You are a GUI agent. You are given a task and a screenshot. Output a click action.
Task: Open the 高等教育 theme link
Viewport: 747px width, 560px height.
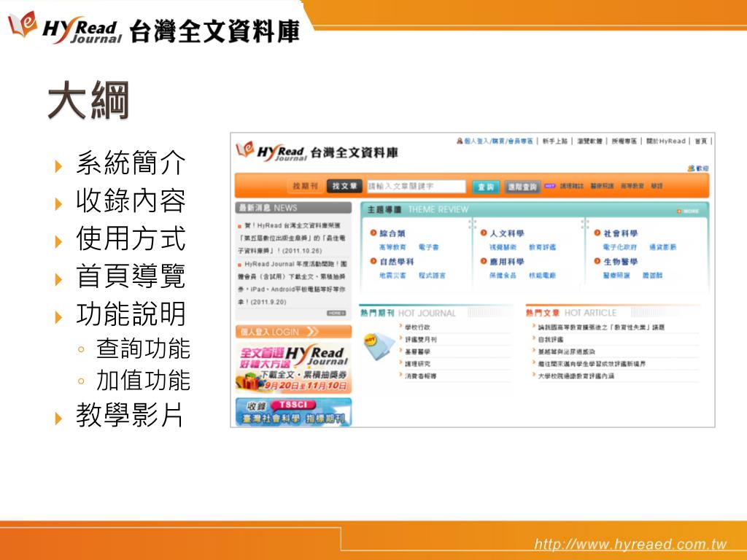pos(392,247)
